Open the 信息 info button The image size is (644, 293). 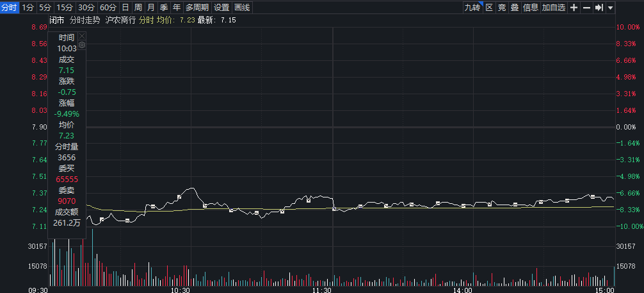pos(530,8)
